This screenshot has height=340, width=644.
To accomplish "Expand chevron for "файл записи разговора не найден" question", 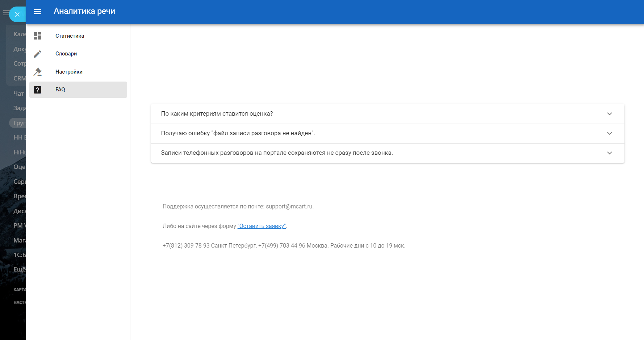I will click(610, 133).
